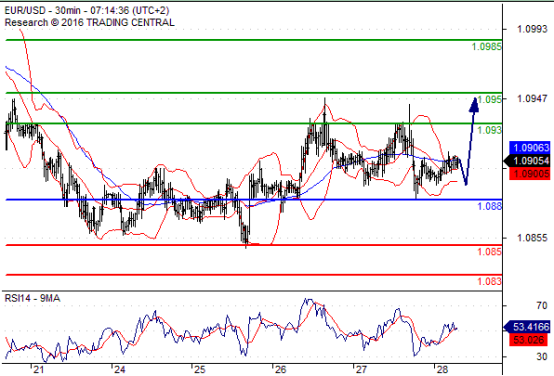This screenshot has height=376, width=554.
Task: Click the RSI14 - 9MA indicator label
Action: click(x=32, y=298)
